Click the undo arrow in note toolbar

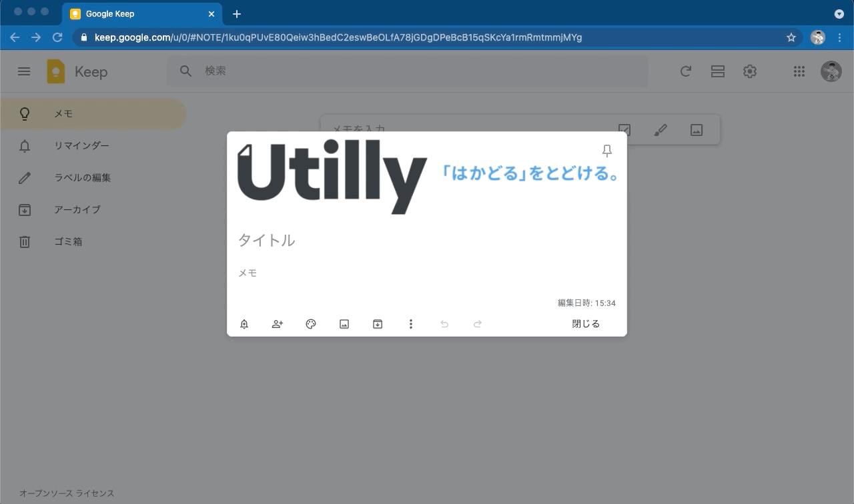point(444,324)
